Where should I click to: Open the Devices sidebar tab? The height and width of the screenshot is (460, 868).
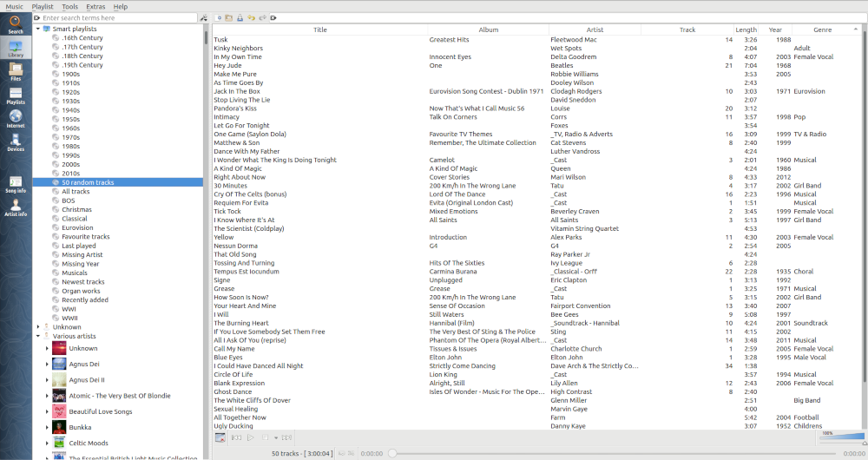pos(16,143)
